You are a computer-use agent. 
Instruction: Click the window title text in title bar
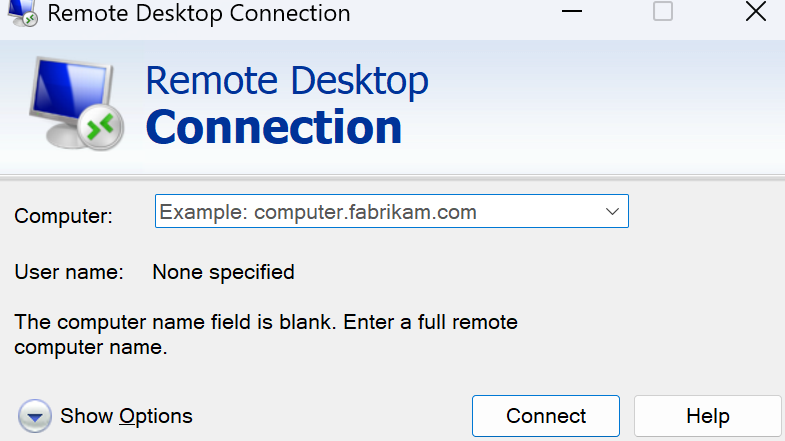click(x=199, y=13)
